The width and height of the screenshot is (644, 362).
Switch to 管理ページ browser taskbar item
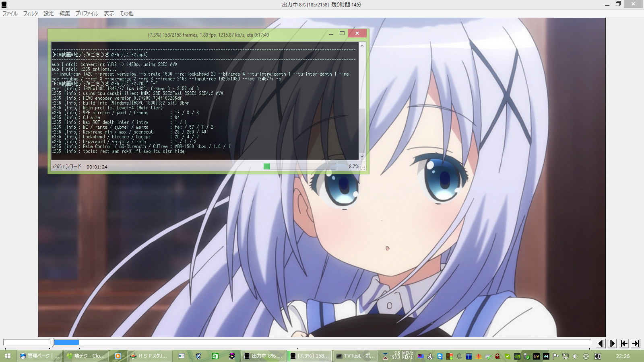tap(39, 356)
